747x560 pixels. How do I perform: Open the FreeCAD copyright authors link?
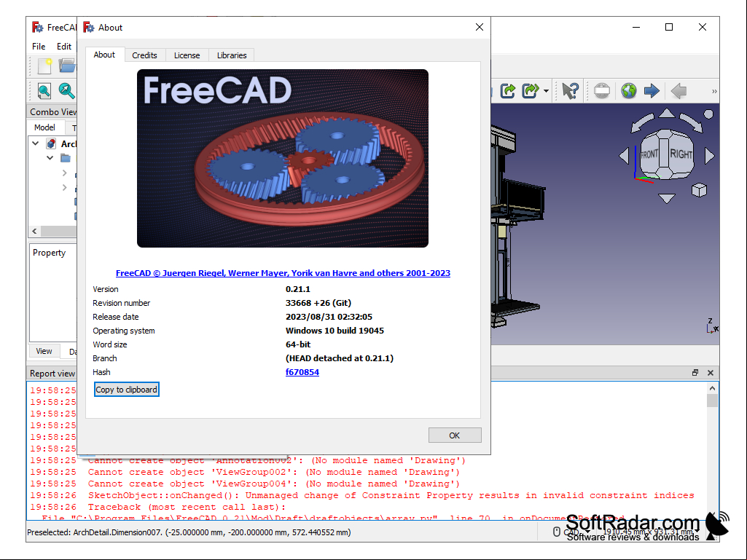[x=283, y=273]
